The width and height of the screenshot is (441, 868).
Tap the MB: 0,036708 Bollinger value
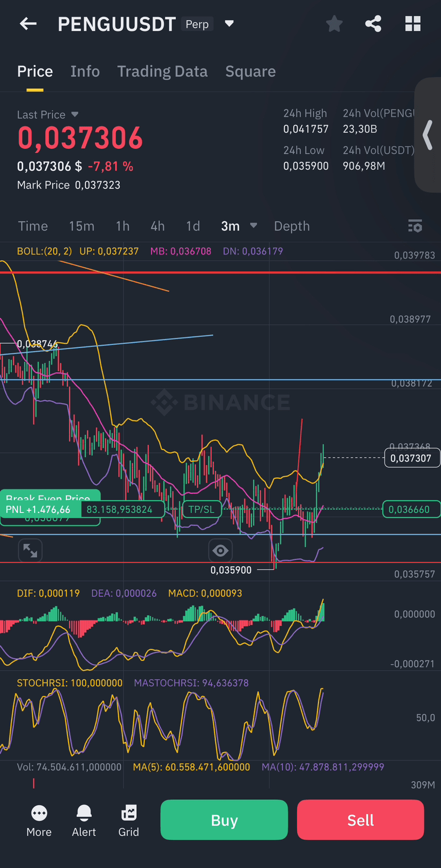tap(181, 251)
